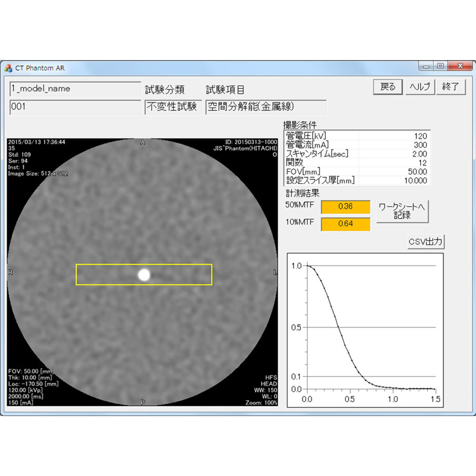Click the bright wire spot in CT image
The width and height of the screenshot is (476, 476).
144,275
